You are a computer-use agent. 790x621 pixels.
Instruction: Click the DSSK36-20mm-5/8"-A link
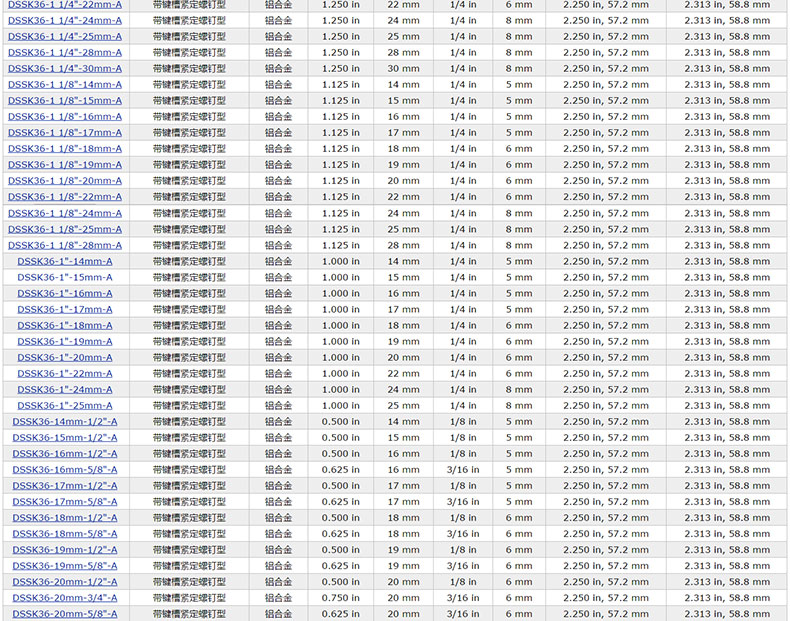click(x=65, y=613)
